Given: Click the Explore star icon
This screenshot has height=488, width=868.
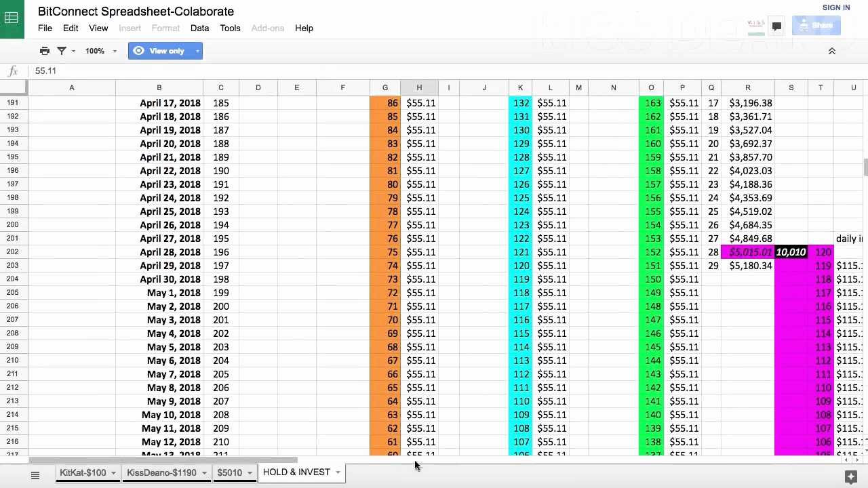Looking at the screenshot, I should 851,476.
